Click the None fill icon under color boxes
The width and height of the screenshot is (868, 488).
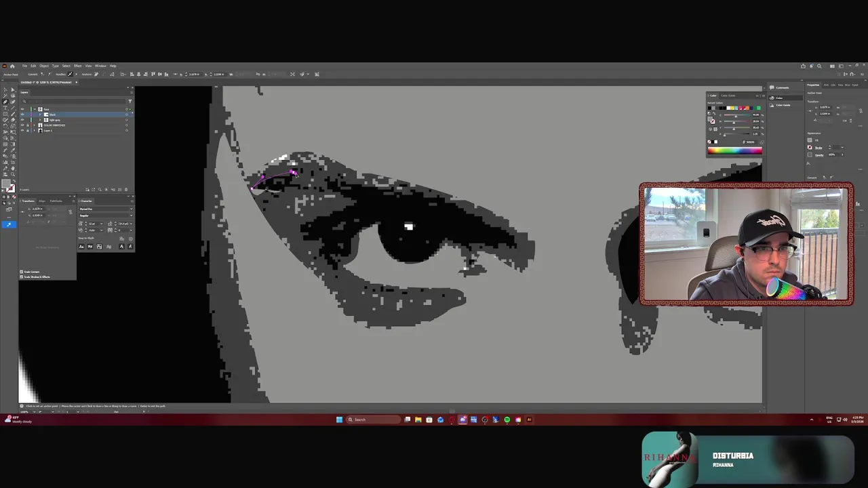click(x=14, y=197)
